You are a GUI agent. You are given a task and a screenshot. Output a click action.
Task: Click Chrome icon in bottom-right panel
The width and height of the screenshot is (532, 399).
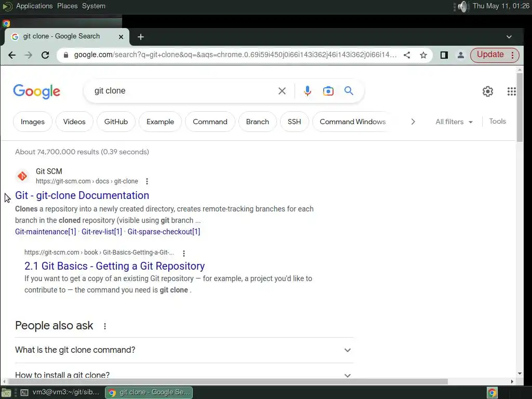click(493, 393)
